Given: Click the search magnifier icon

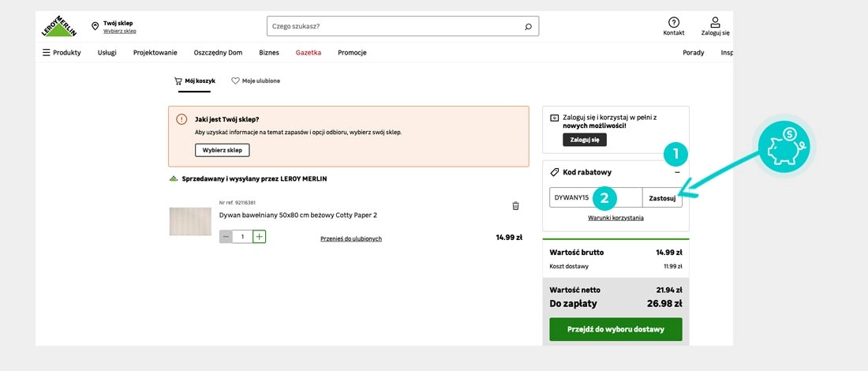Looking at the screenshot, I should click(x=528, y=26).
